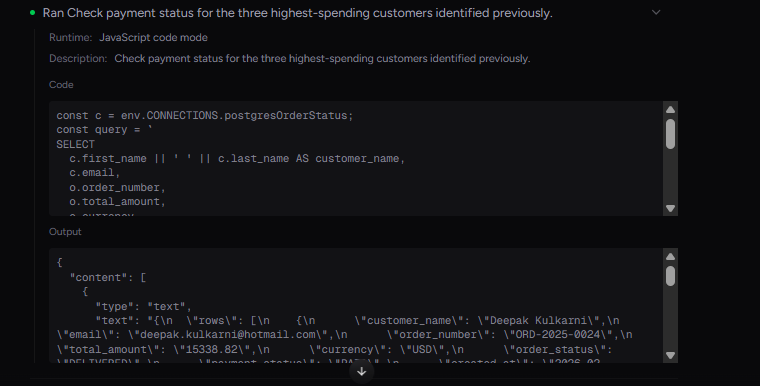Screen dimensions: 760x386
Task: Click the 'Runtime:' label
Action: (70, 37)
